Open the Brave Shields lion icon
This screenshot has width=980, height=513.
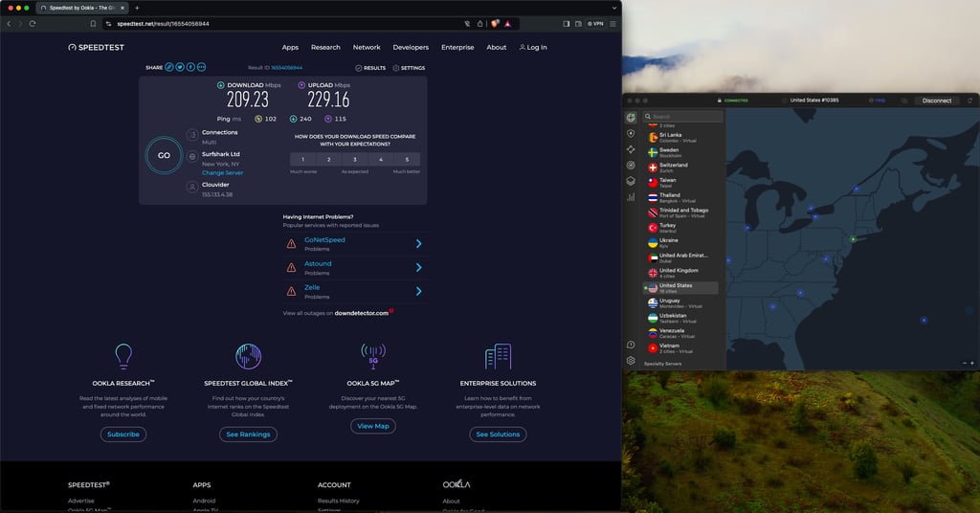(x=495, y=24)
